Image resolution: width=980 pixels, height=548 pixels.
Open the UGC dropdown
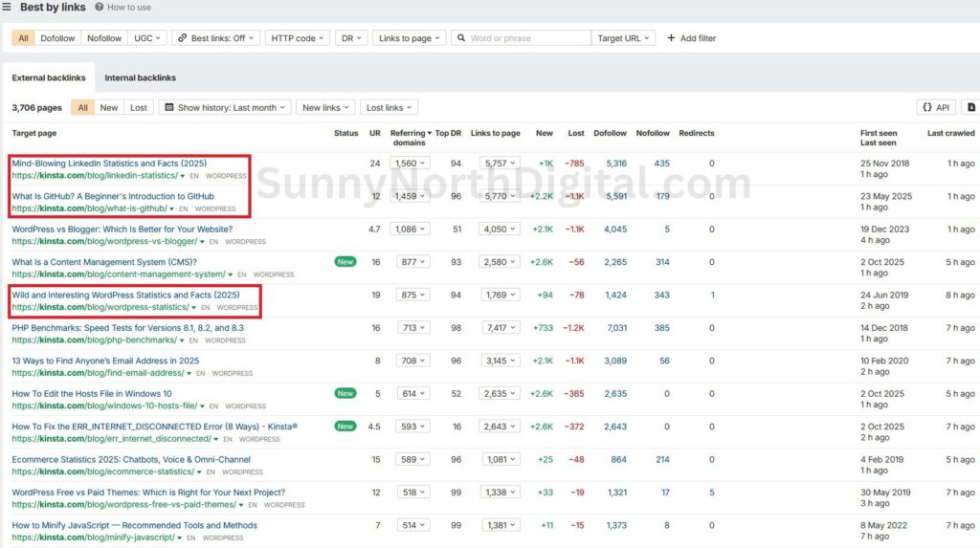click(147, 38)
